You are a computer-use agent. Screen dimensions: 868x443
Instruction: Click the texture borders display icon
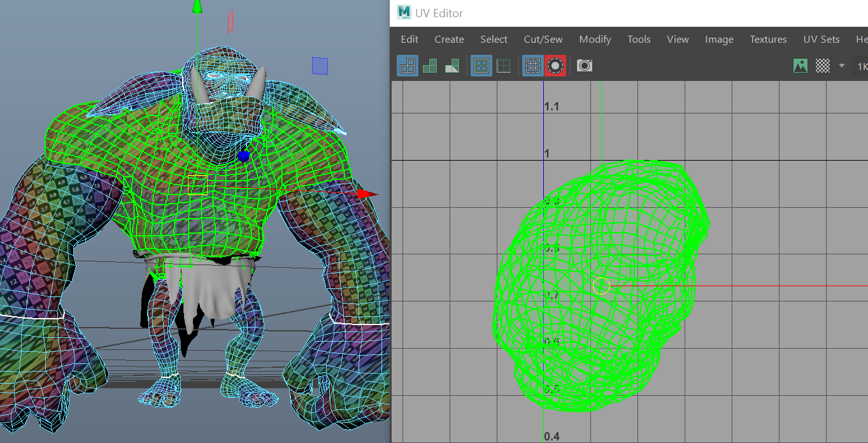(x=481, y=66)
